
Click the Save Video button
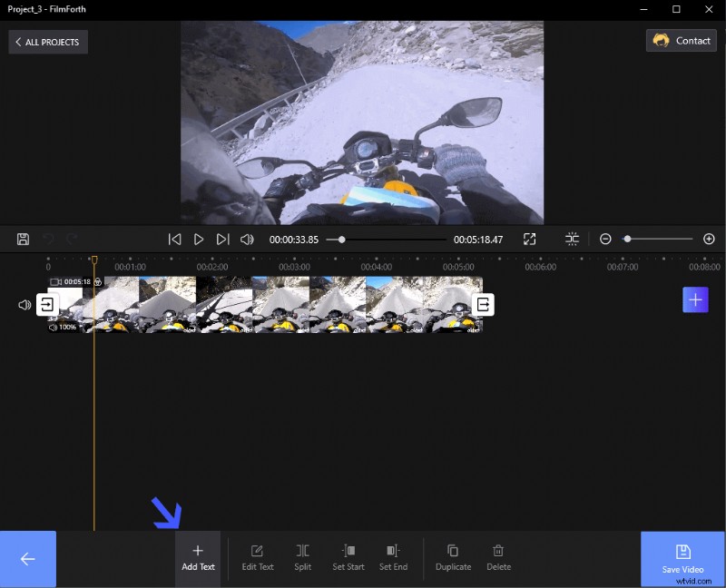[x=682, y=558]
